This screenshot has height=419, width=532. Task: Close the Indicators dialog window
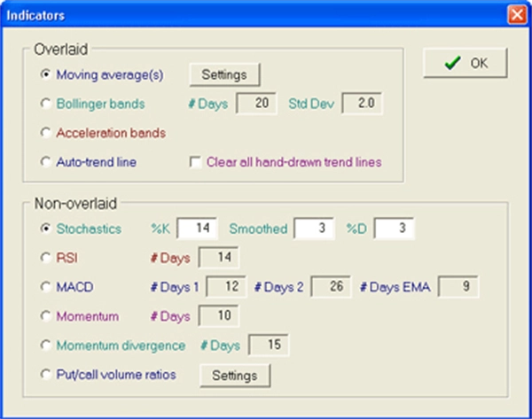(516, 15)
